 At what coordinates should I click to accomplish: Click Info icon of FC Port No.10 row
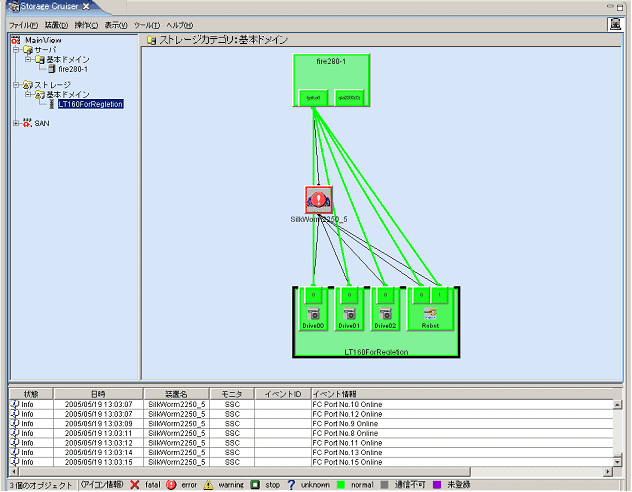click(x=15, y=404)
